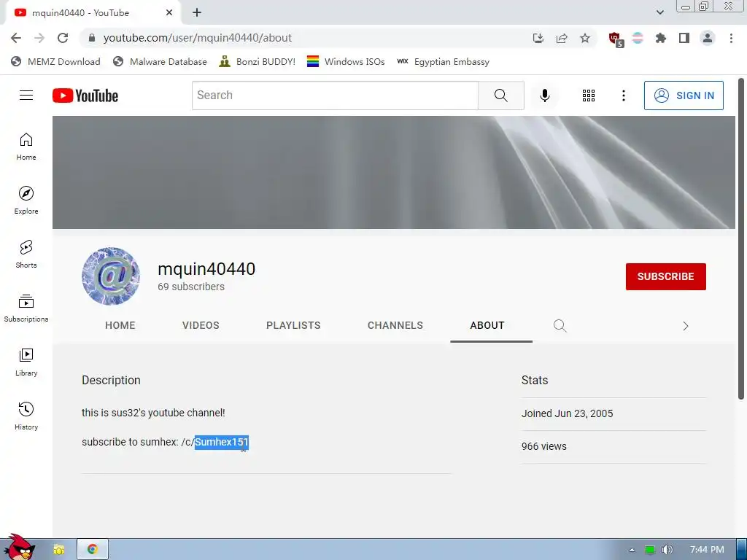This screenshot has height=560, width=747.
Task: Click the Angry Birds start button
Action: pos(18,548)
